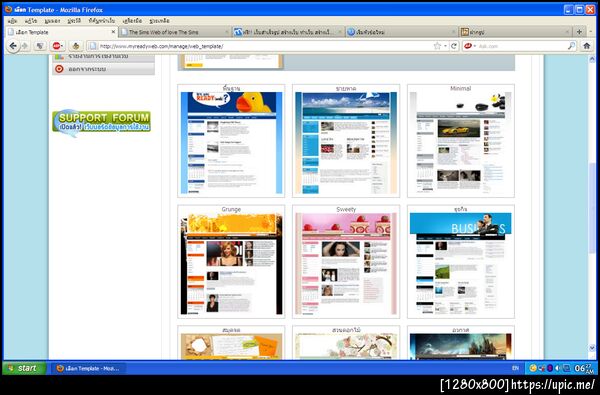Click the Firefox taskbar button เลือก Template

[x=88, y=368]
